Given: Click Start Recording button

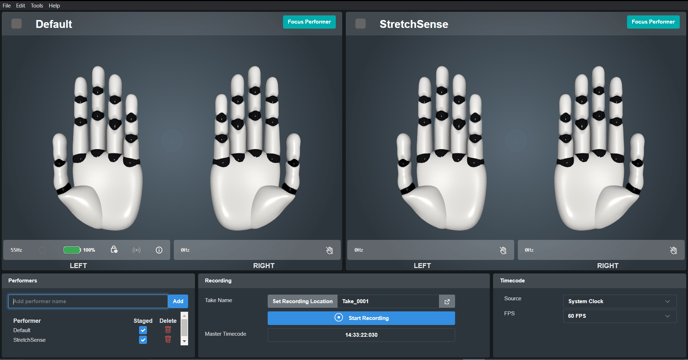Looking at the screenshot, I should (x=361, y=318).
